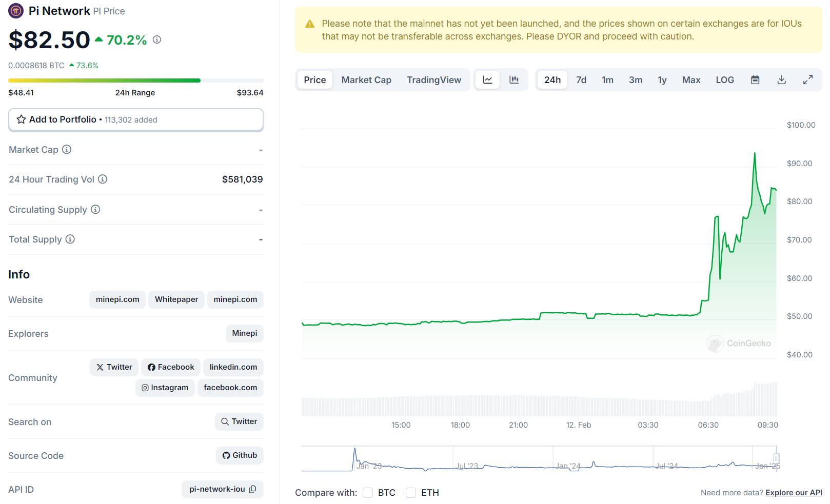Click the $93.64 range high value
The image size is (830, 504).
pyautogui.click(x=250, y=93)
